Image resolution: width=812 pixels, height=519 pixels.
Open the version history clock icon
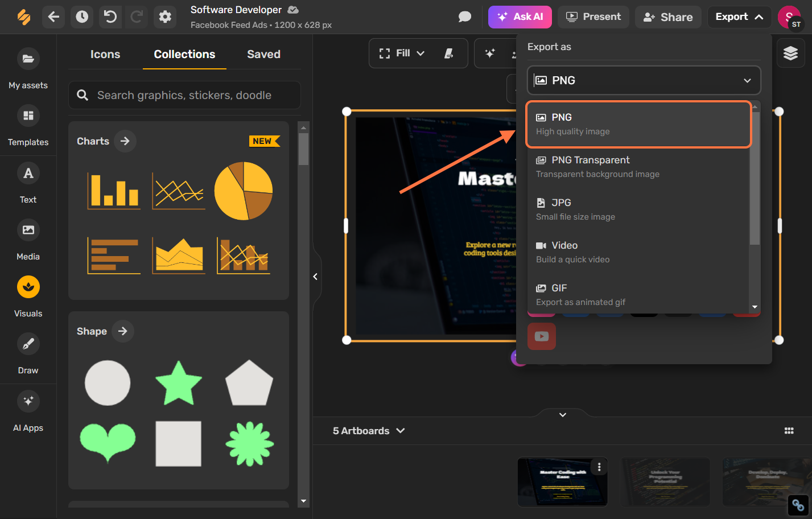click(82, 17)
